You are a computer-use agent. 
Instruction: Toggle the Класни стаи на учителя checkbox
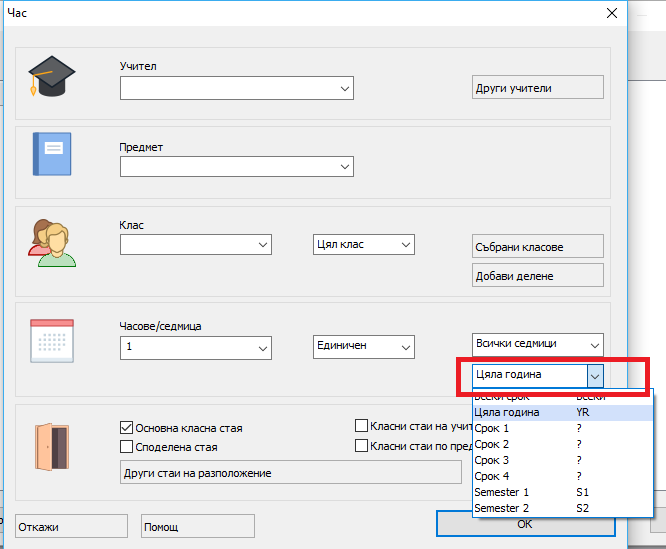click(361, 425)
